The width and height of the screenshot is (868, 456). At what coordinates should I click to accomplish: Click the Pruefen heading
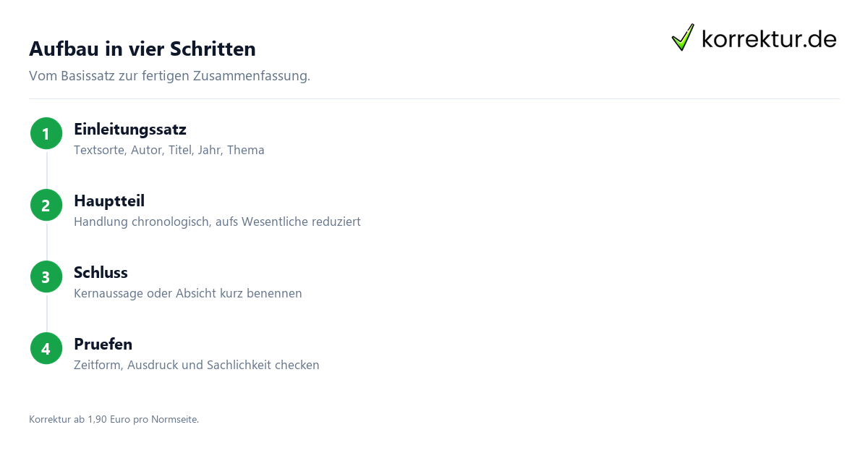click(x=103, y=345)
